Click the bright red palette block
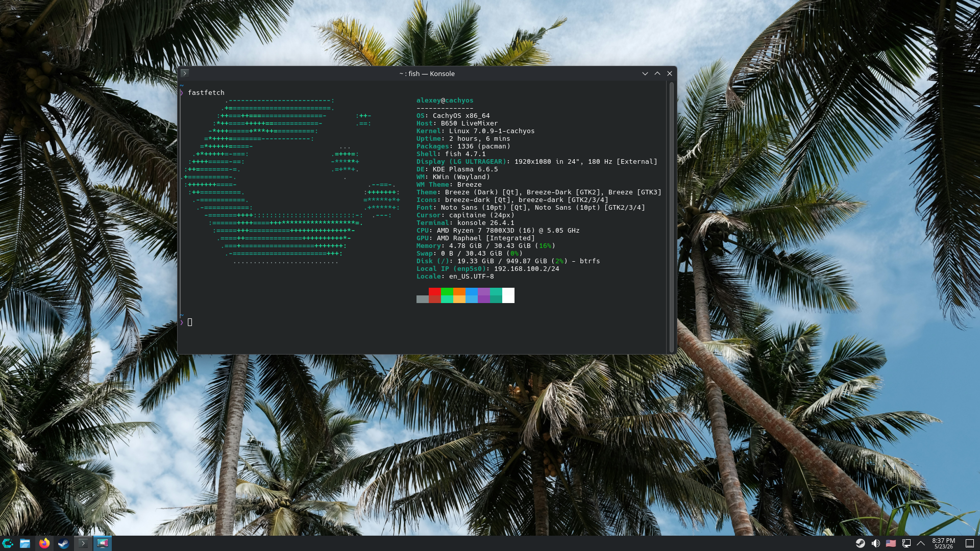The image size is (980, 551). coord(435,292)
